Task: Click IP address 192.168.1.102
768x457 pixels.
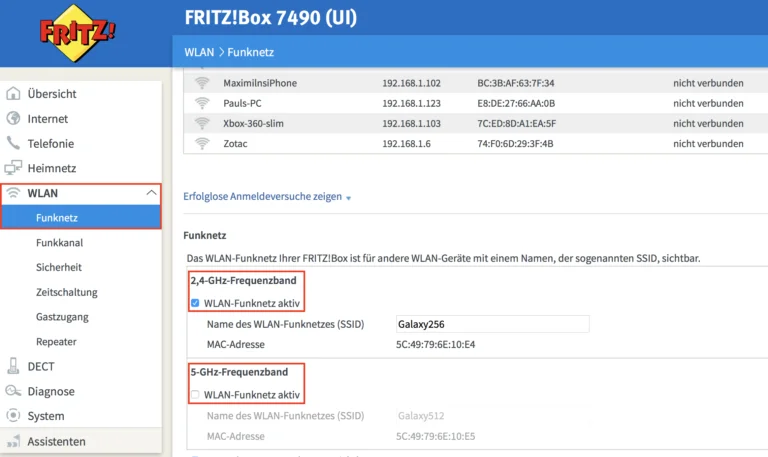Action: 411,83
